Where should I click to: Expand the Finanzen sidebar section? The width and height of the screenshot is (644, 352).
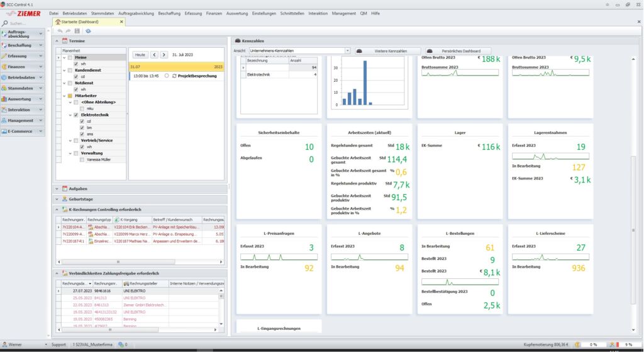point(41,67)
